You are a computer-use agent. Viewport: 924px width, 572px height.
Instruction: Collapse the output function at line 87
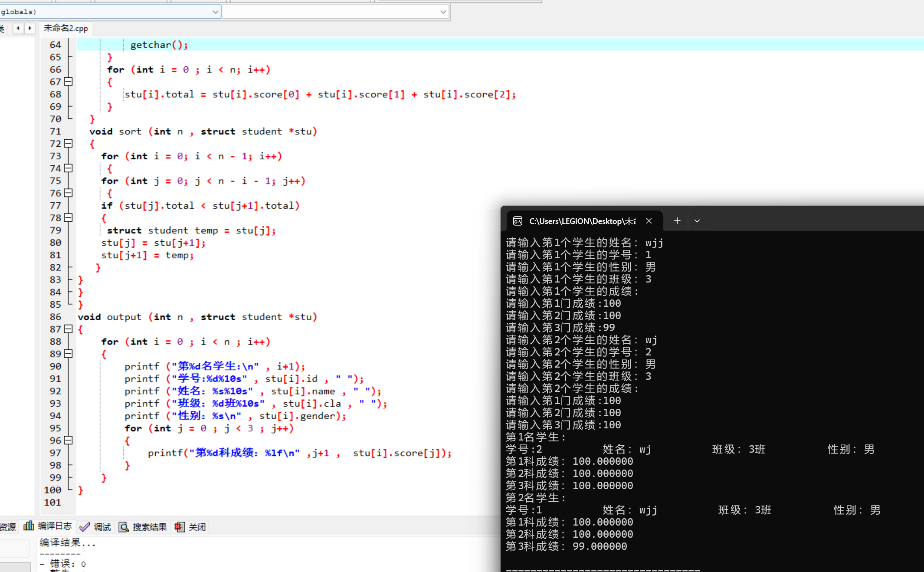pos(68,329)
